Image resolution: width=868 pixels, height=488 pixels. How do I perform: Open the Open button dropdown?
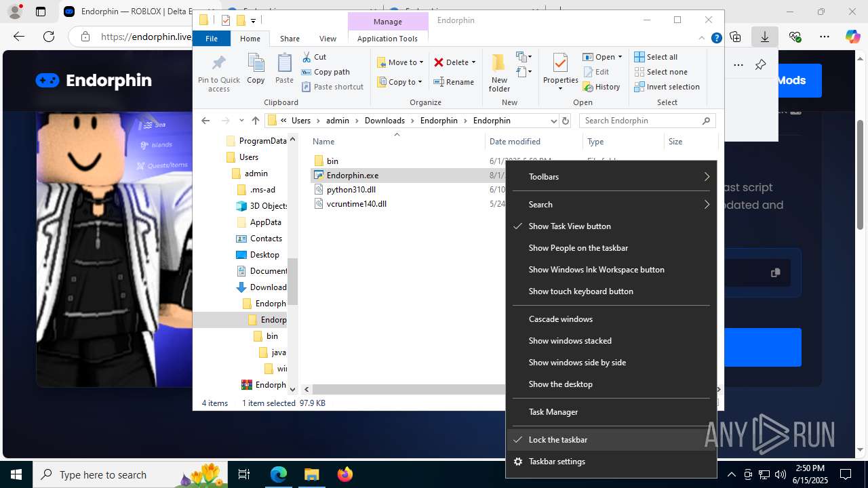point(620,57)
